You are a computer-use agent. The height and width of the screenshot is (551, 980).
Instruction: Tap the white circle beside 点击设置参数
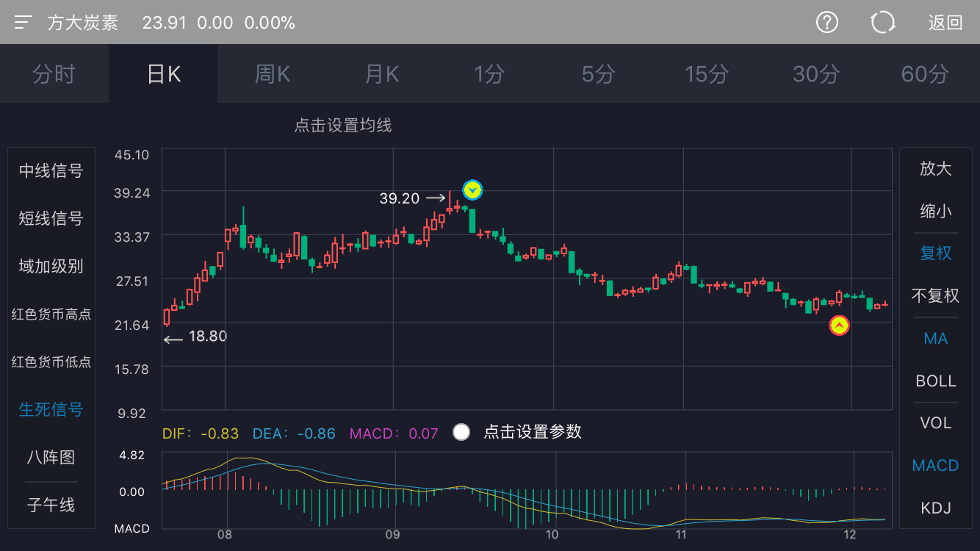[461, 432]
